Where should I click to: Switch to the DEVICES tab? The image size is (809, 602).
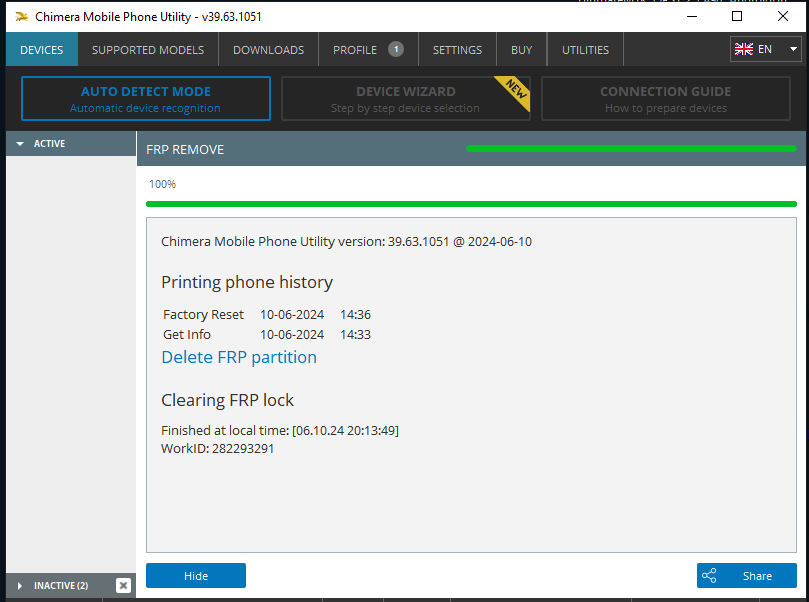click(x=42, y=50)
